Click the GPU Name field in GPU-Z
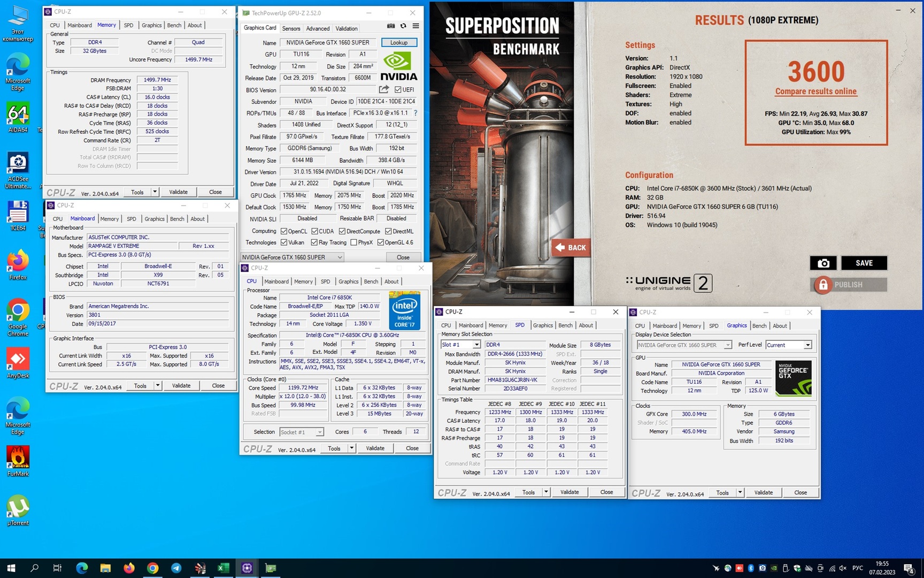Viewport: 924px width, 578px height. point(328,42)
